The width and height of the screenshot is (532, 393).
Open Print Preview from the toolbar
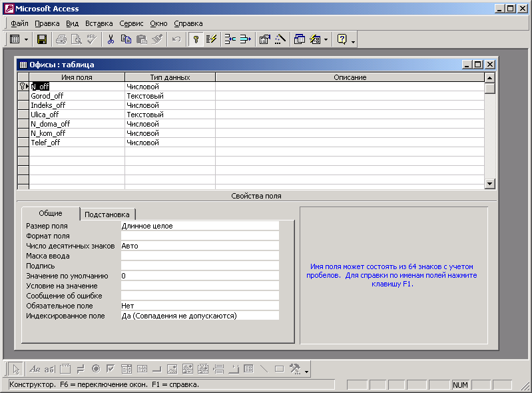click(x=77, y=39)
